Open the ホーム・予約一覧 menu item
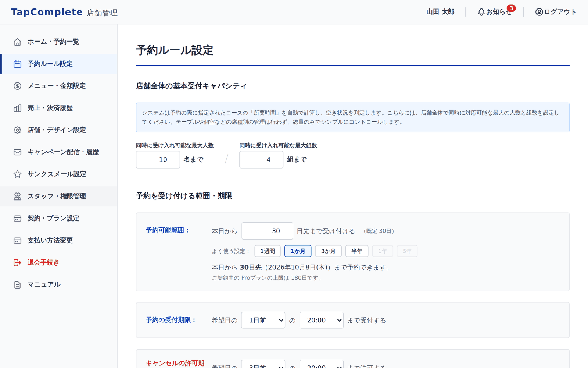The height and width of the screenshot is (368, 588). (x=59, y=42)
